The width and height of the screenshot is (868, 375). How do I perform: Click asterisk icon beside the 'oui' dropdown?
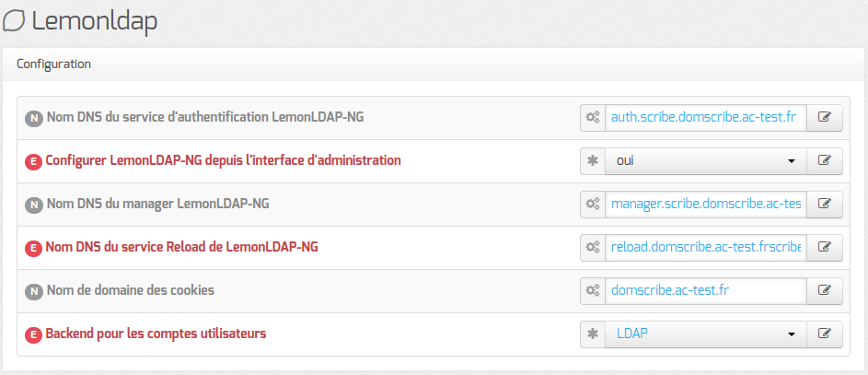coord(593,160)
